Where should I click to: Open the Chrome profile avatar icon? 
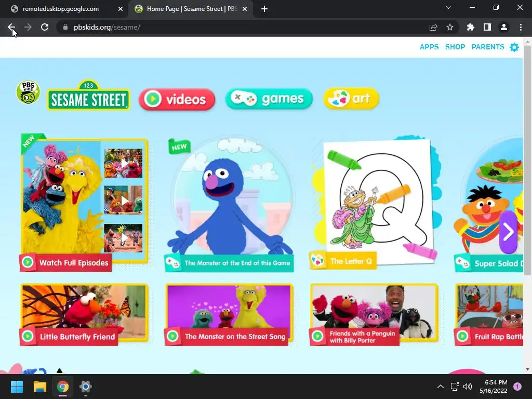504,27
